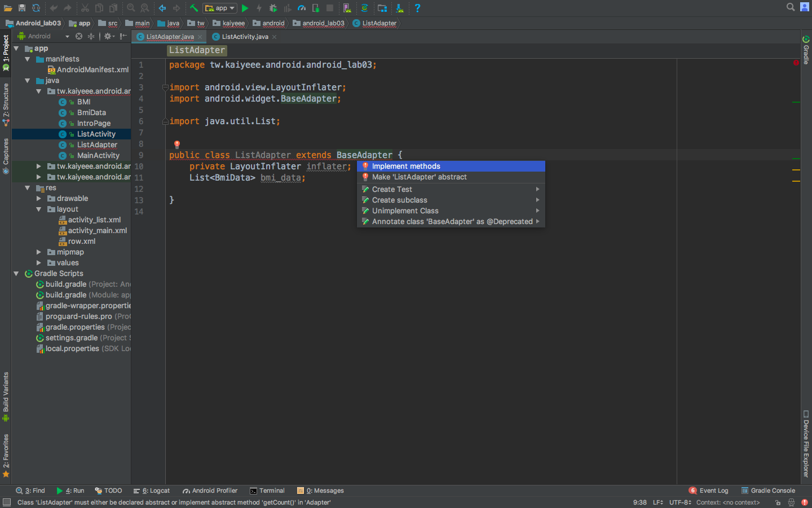Click the scroll from source target icon
This screenshot has width=812, height=508.
pyautogui.click(x=79, y=36)
